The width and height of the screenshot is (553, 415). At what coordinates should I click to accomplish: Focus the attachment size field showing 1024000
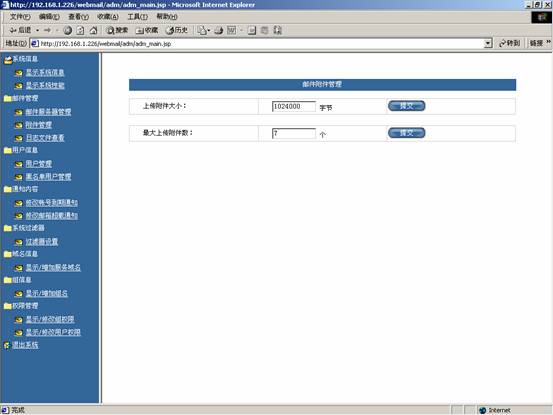(294, 106)
